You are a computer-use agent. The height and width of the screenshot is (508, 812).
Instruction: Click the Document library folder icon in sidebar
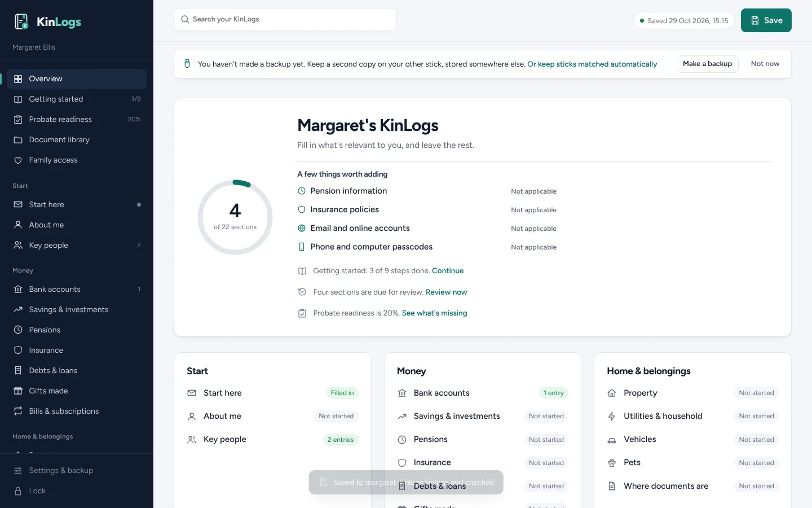[x=18, y=140]
